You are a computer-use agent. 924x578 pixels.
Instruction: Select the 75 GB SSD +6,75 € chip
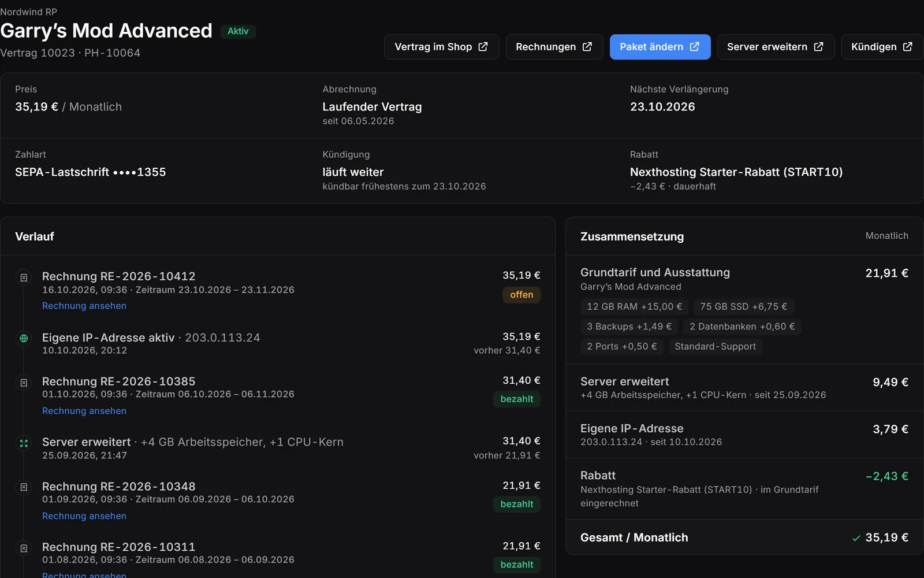[744, 306]
